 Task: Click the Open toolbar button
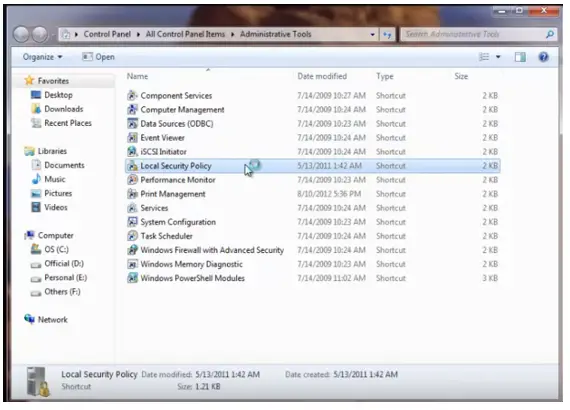(99, 57)
